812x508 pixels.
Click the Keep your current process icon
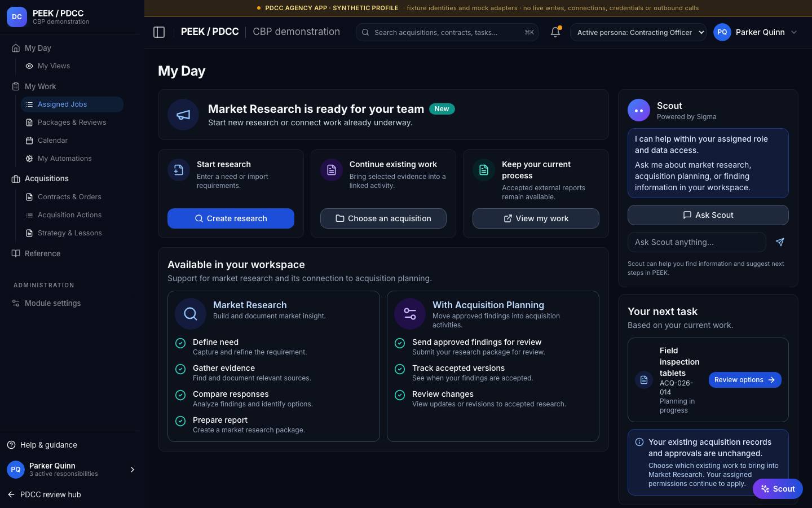(x=484, y=170)
